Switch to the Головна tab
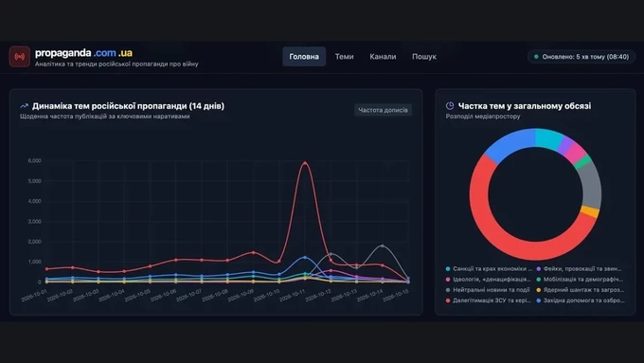 304,57
